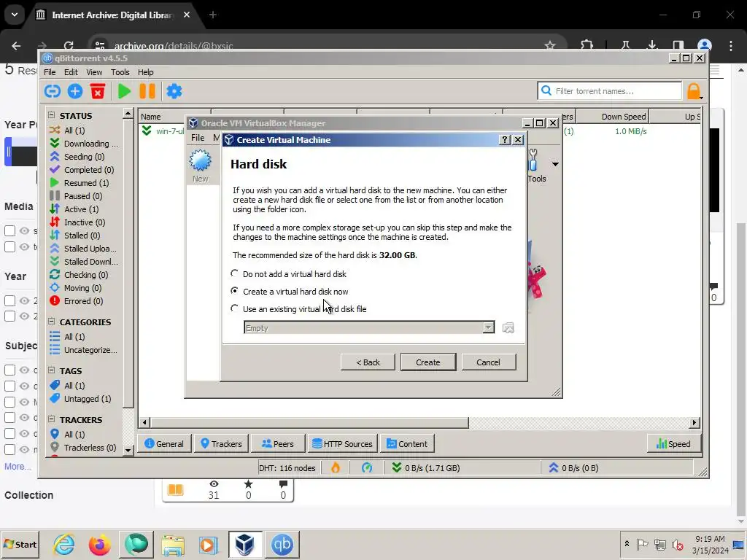Click Chrome downloads arrow icon
Screen dimensions: 747x560
(651, 46)
